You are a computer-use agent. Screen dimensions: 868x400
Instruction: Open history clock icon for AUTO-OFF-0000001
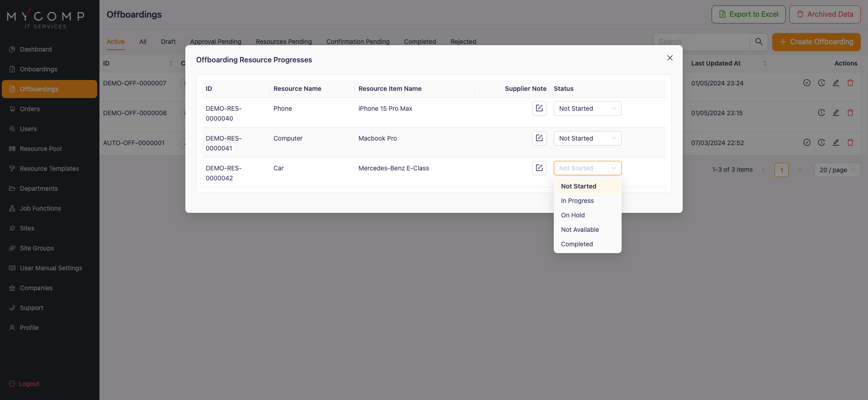[x=821, y=143]
